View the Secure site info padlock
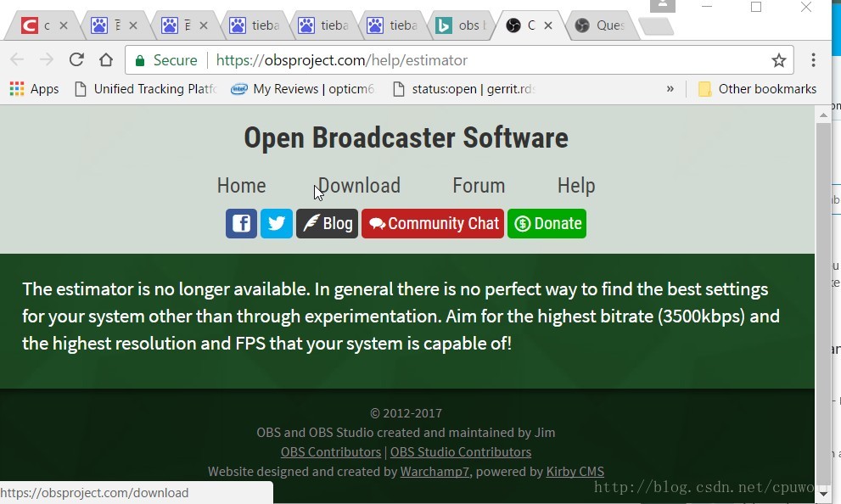Screen dimensions: 841x504 [x=140, y=60]
